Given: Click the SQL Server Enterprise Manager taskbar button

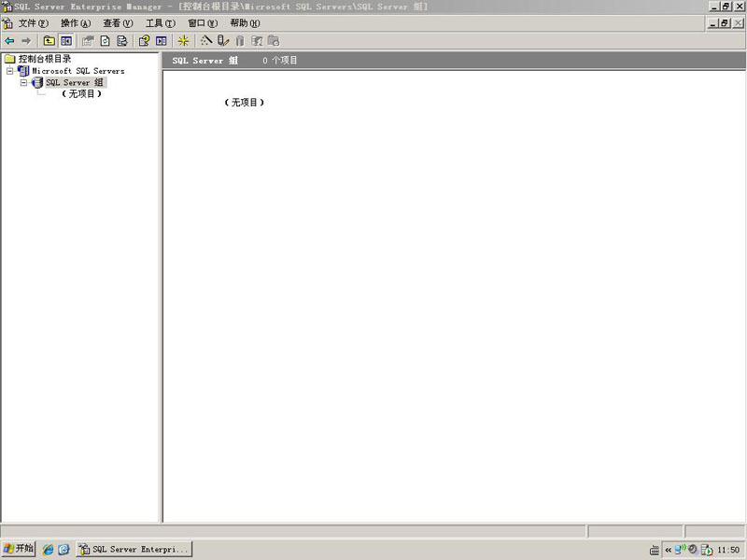Looking at the screenshot, I should point(134,550).
